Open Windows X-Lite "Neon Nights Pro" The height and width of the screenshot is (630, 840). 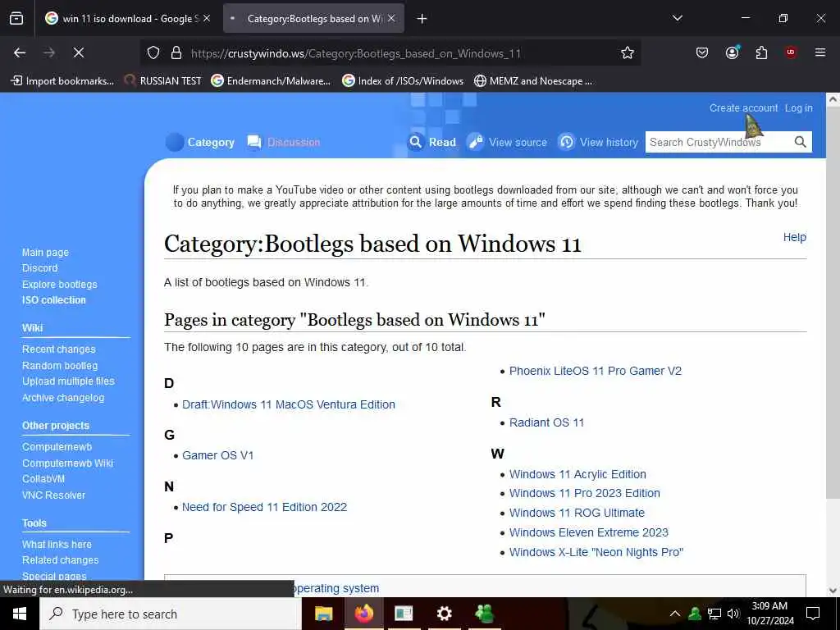[x=596, y=552]
